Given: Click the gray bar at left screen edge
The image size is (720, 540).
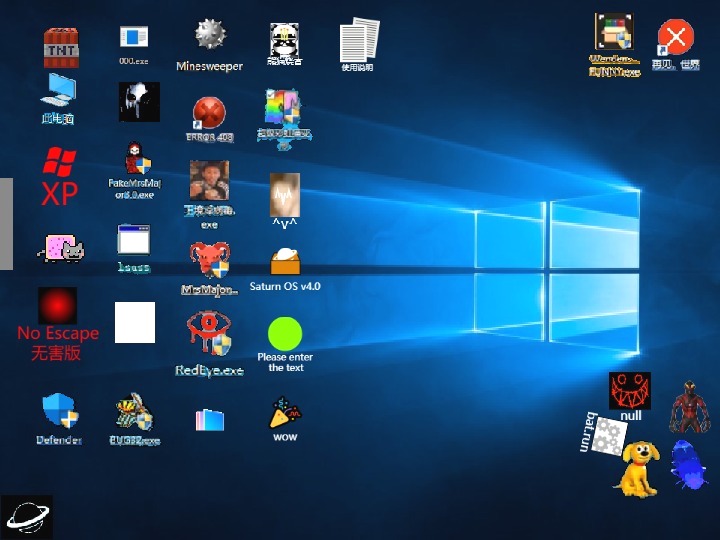Looking at the screenshot, I should coord(6,224).
